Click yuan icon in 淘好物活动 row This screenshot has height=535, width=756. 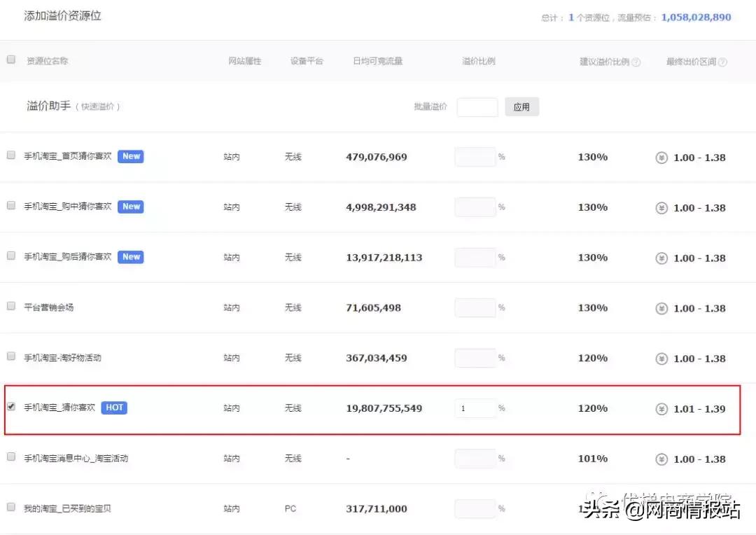661,359
